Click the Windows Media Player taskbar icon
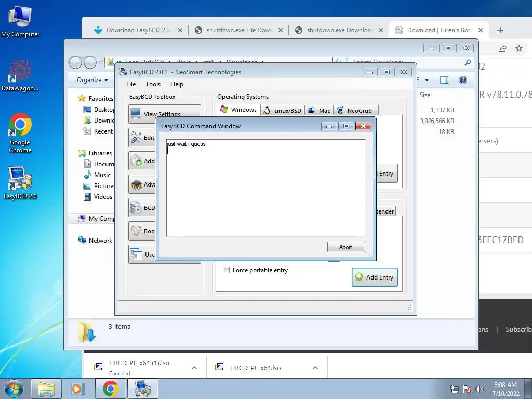The height and width of the screenshot is (399, 532). [77, 389]
